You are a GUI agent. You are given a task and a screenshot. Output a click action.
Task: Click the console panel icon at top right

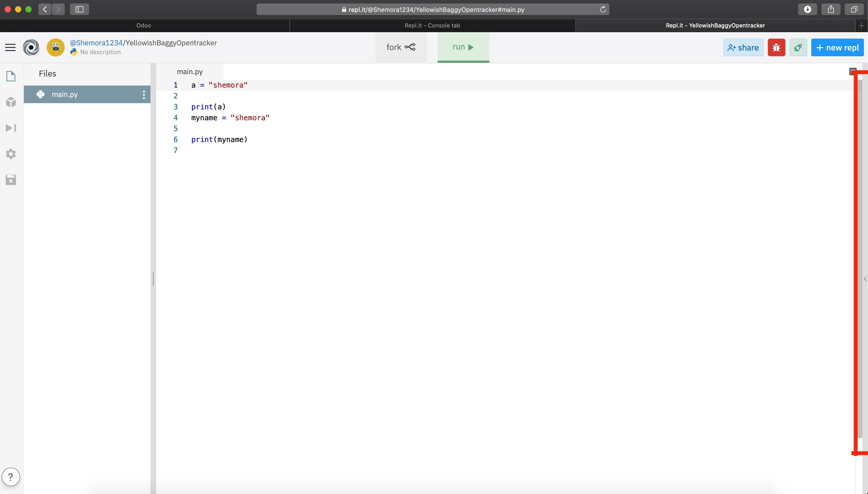852,72
